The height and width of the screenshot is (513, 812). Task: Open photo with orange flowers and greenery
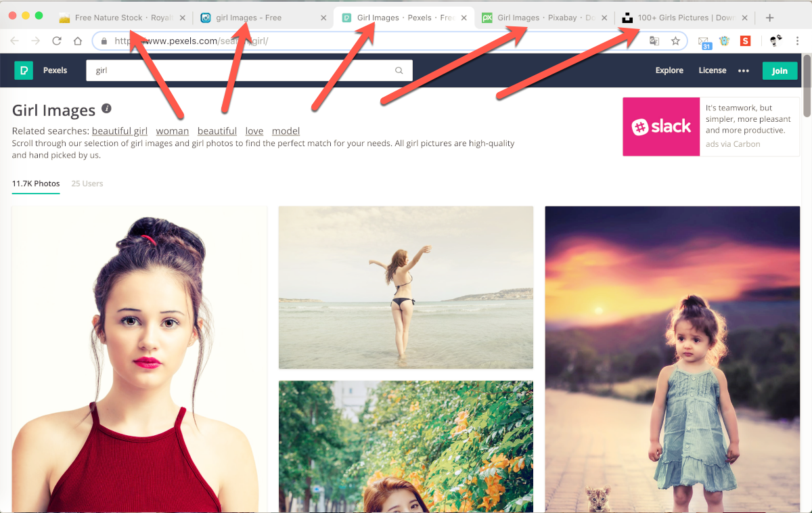tap(406, 447)
